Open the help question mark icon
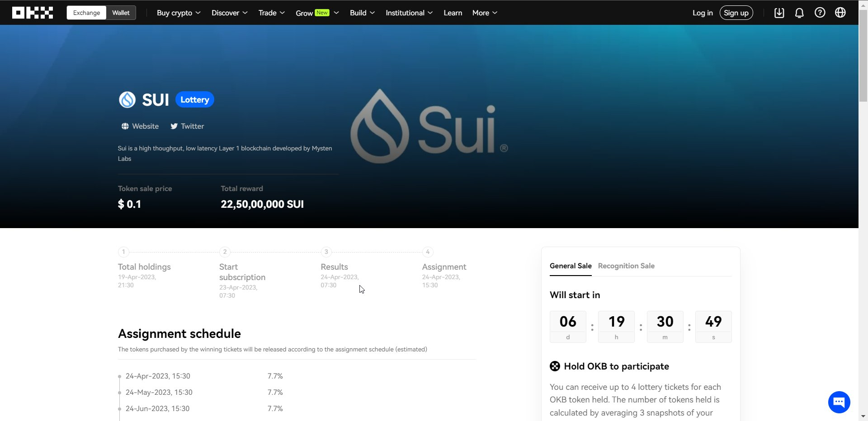Screen dimensions: 868x421 coord(820,13)
